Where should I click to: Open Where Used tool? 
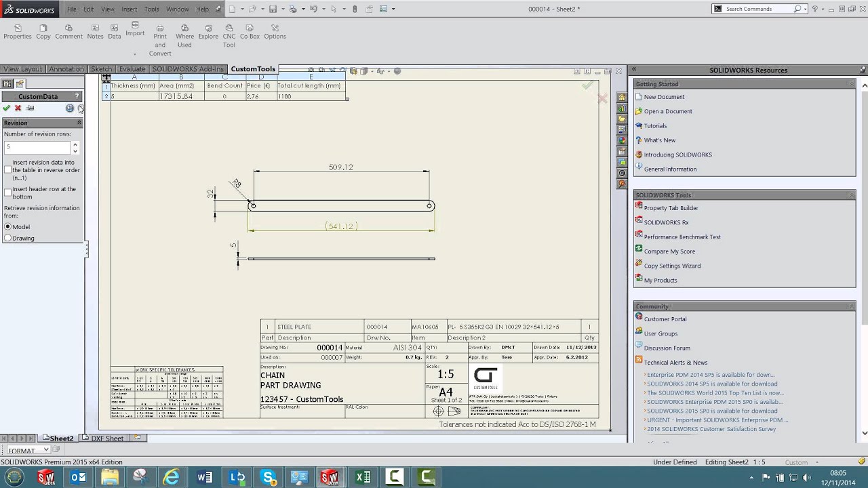[184, 36]
